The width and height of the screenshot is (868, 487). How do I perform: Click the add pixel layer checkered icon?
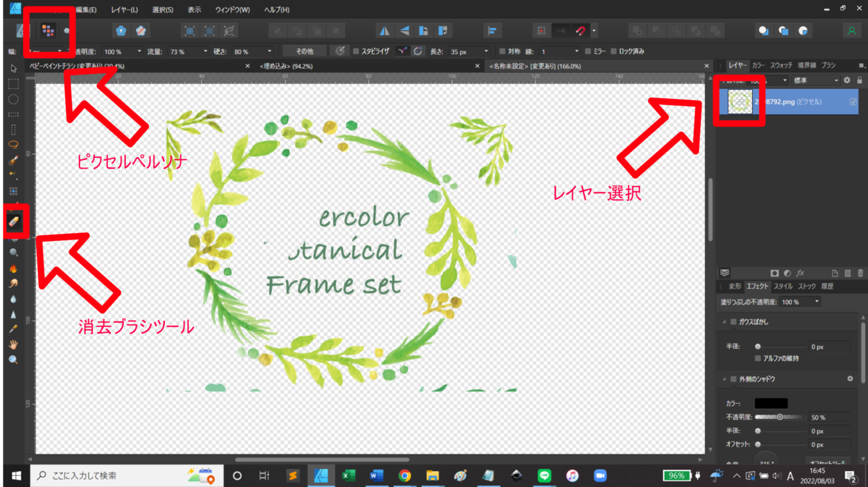(x=847, y=273)
